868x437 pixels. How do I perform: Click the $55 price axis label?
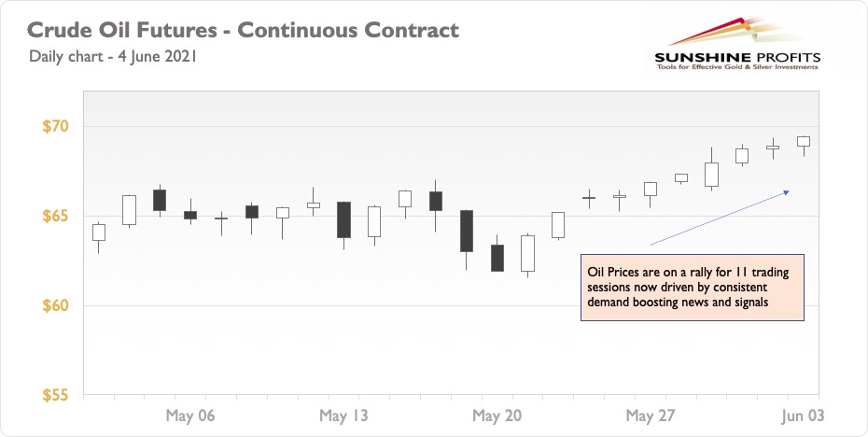[55, 396]
